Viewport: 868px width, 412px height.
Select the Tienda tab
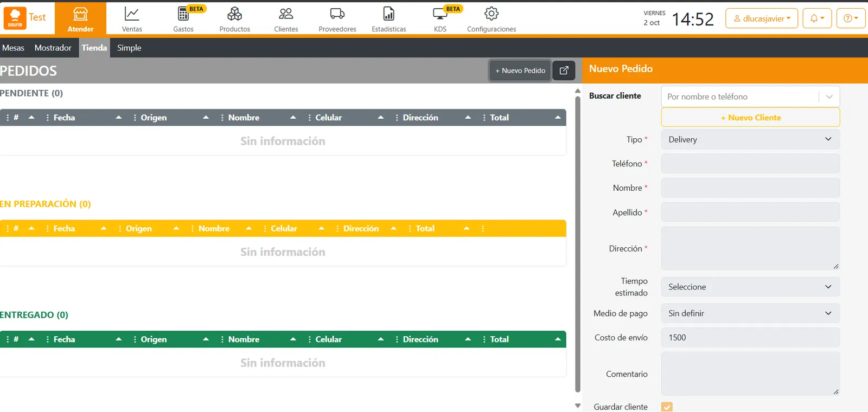[94, 48]
